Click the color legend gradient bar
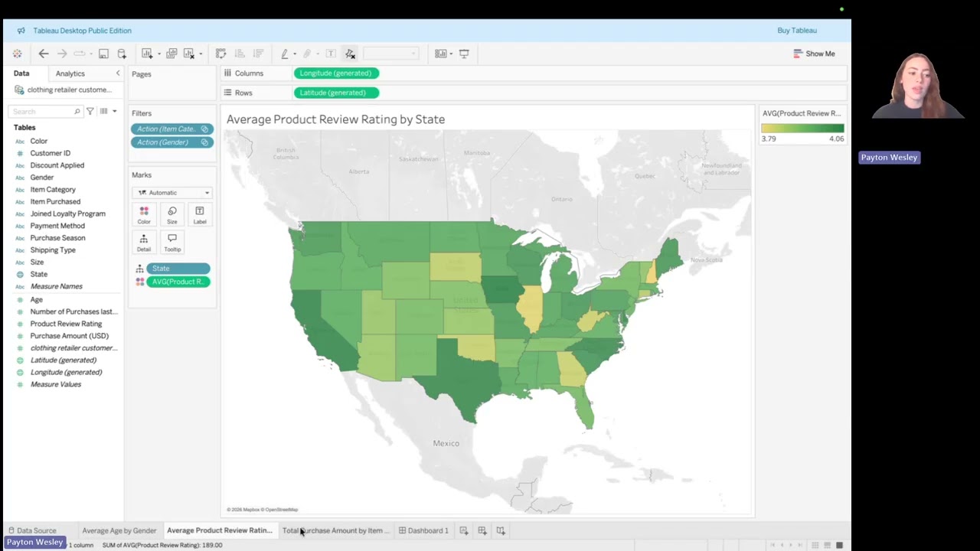The image size is (980, 551). pyautogui.click(x=802, y=128)
